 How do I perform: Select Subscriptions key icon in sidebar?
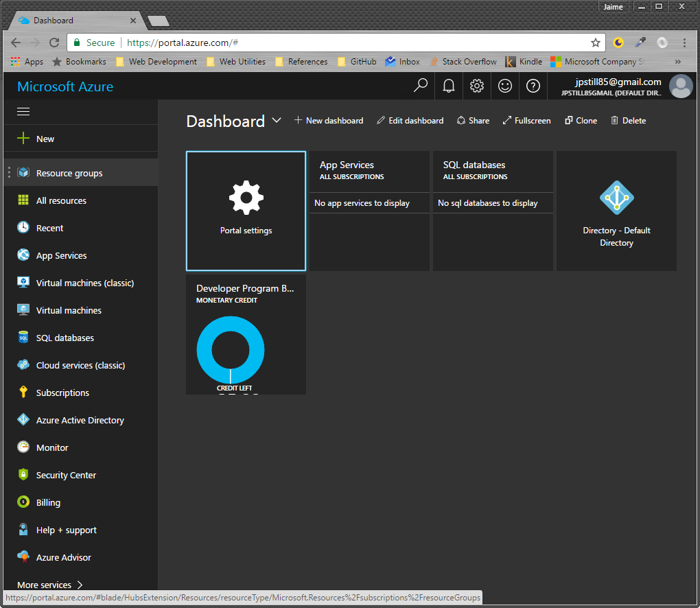point(23,393)
